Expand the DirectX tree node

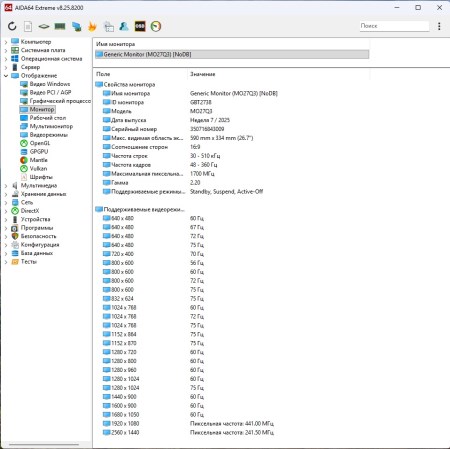(x=6, y=211)
